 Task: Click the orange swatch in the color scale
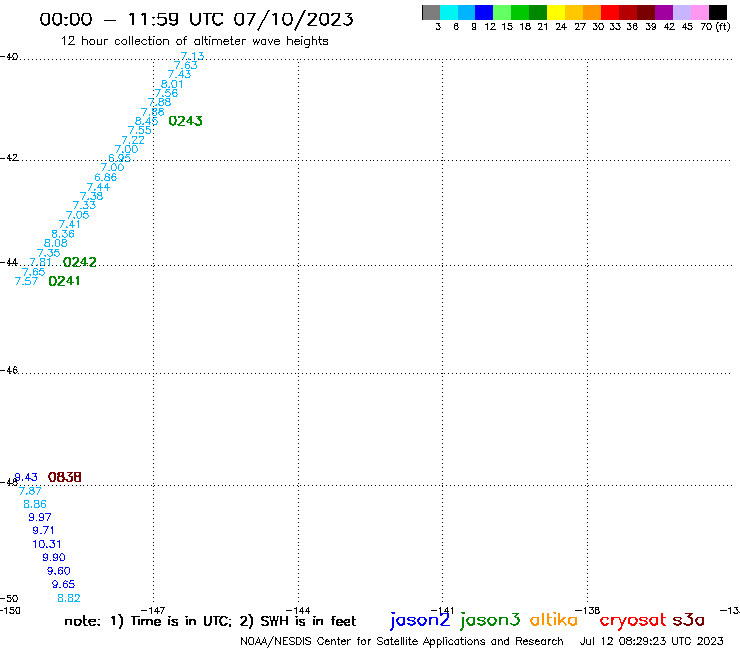[x=592, y=12]
